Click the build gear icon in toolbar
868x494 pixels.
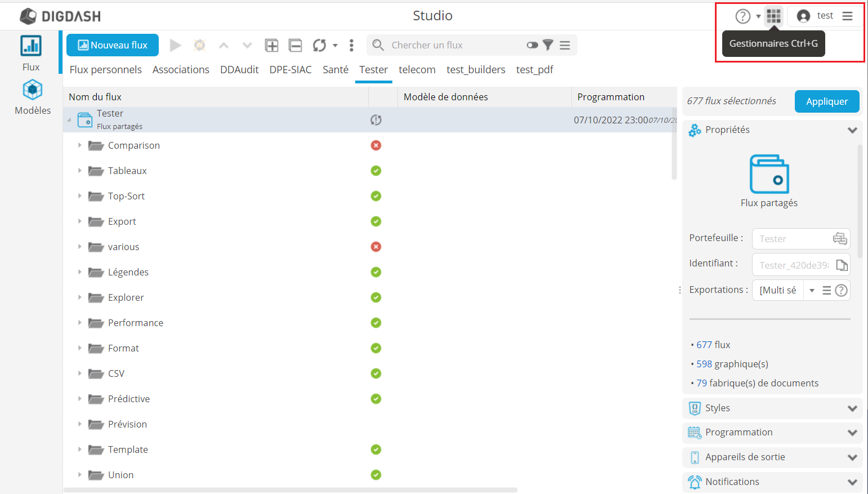click(x=200, y=45)
